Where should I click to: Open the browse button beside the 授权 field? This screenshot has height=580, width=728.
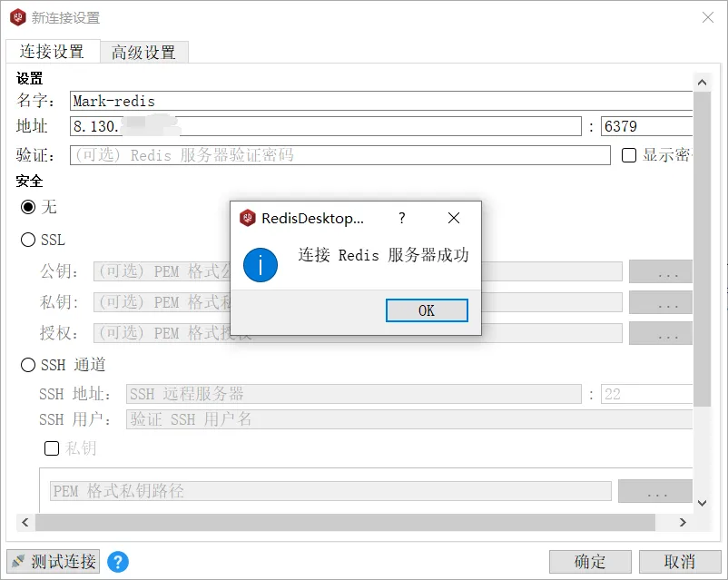660,332
